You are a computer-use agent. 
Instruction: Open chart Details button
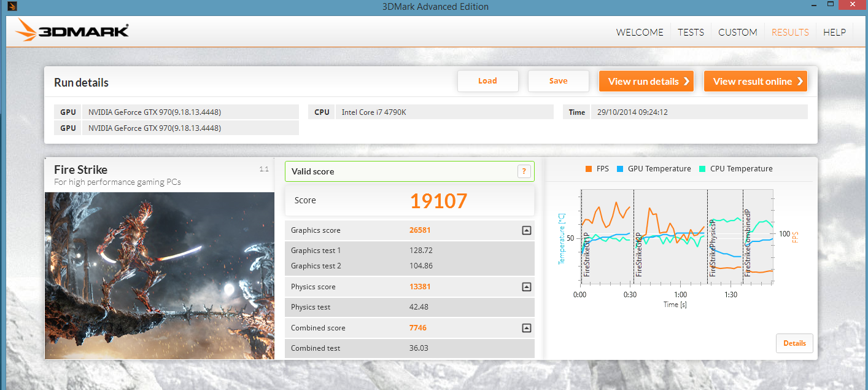[x=794, y=343]
